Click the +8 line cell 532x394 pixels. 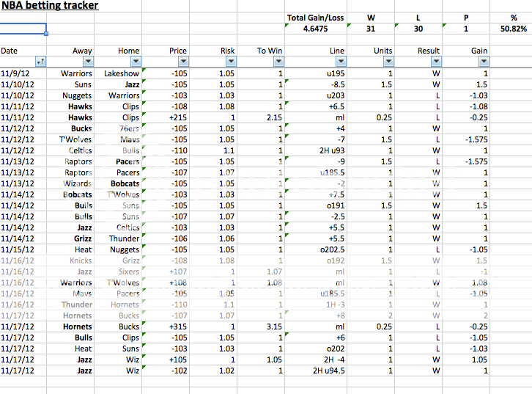click(x=316, y=315)
